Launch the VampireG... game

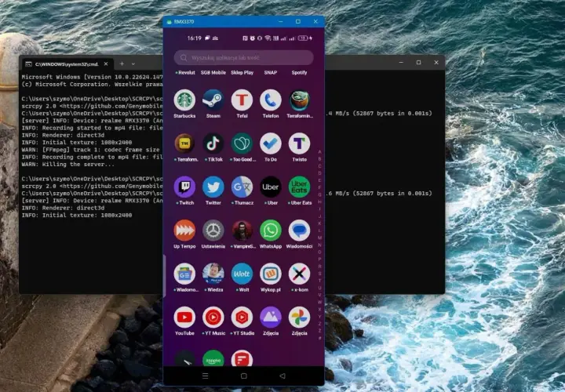click(242, 230)
